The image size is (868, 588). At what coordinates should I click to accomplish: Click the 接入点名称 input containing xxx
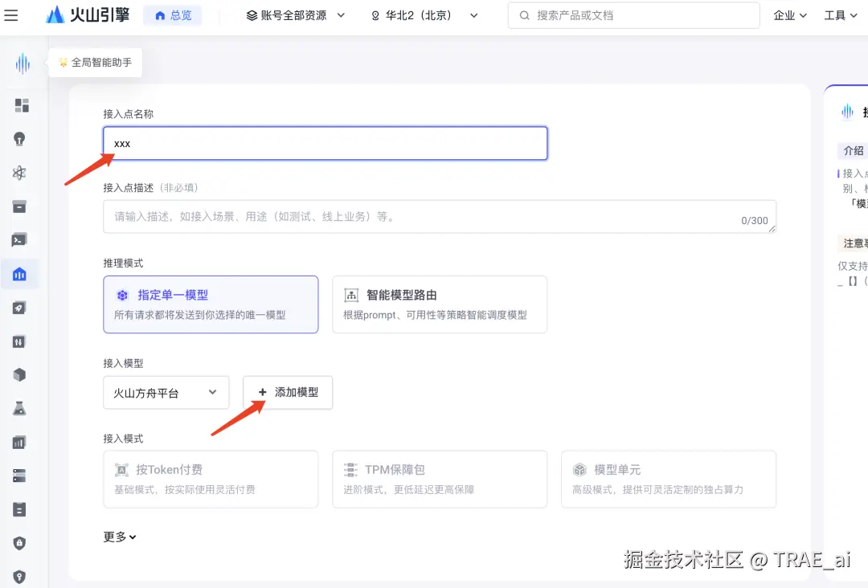point(325,143)
